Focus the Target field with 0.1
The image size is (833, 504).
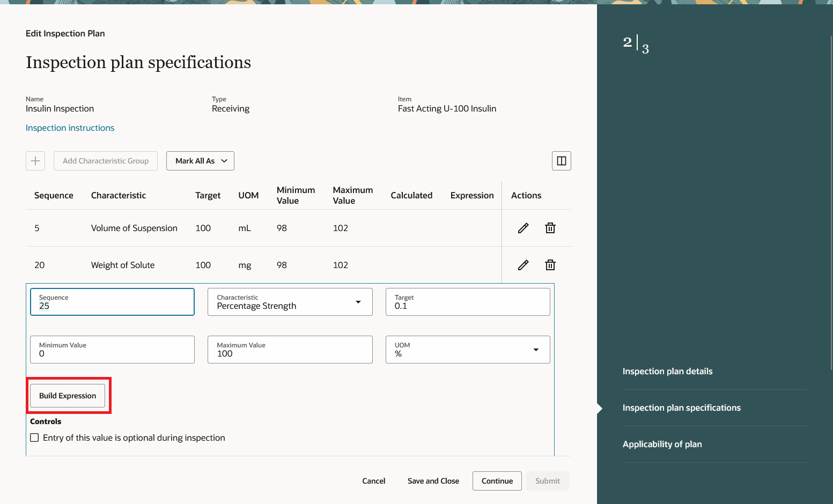tap(468, 302)
